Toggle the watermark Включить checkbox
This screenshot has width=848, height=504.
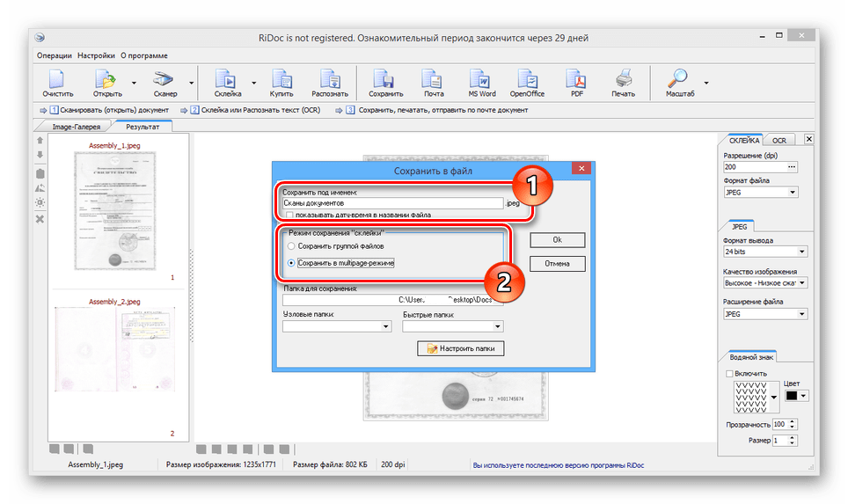pos(728,374)
